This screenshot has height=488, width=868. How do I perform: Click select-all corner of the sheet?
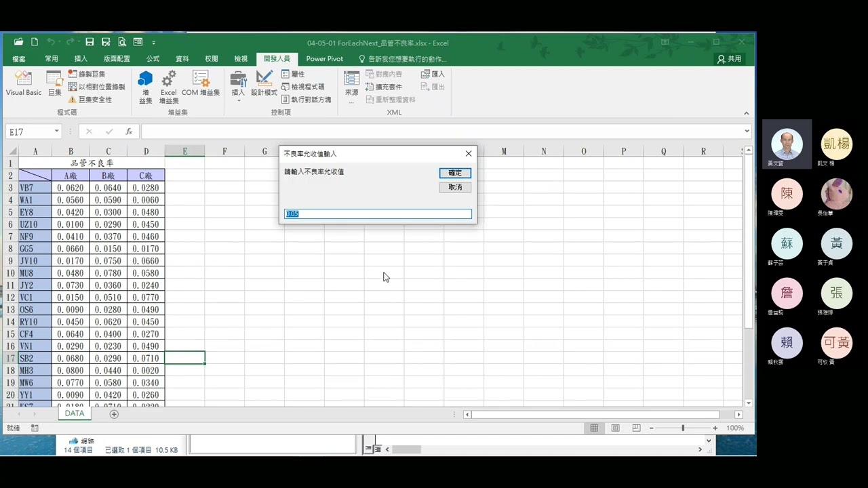tap(11, 151)
